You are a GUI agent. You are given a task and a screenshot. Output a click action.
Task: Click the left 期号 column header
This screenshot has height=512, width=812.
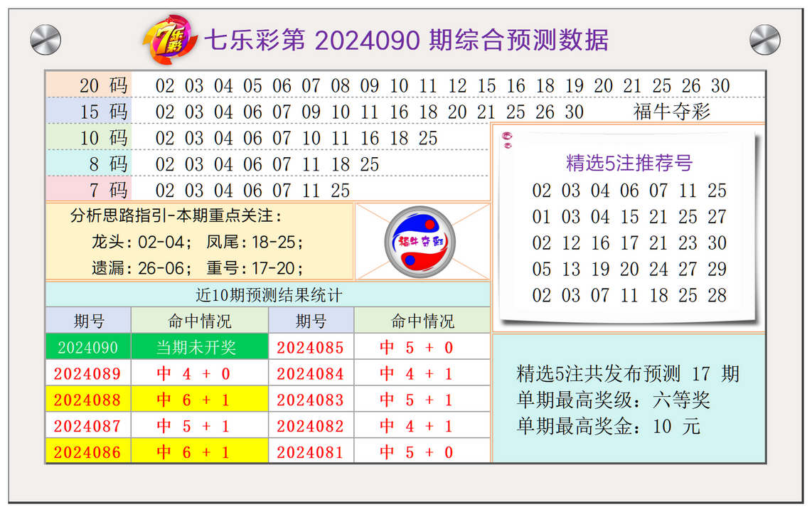click(x=89, y=321)
